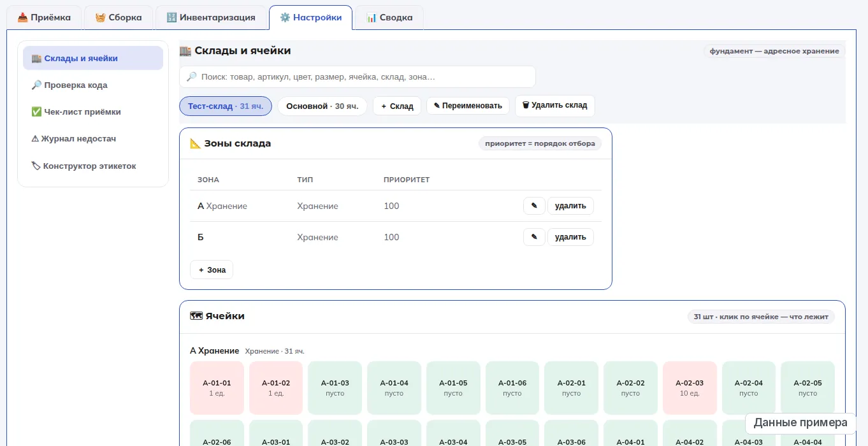Open cell A-01-06

512,388
